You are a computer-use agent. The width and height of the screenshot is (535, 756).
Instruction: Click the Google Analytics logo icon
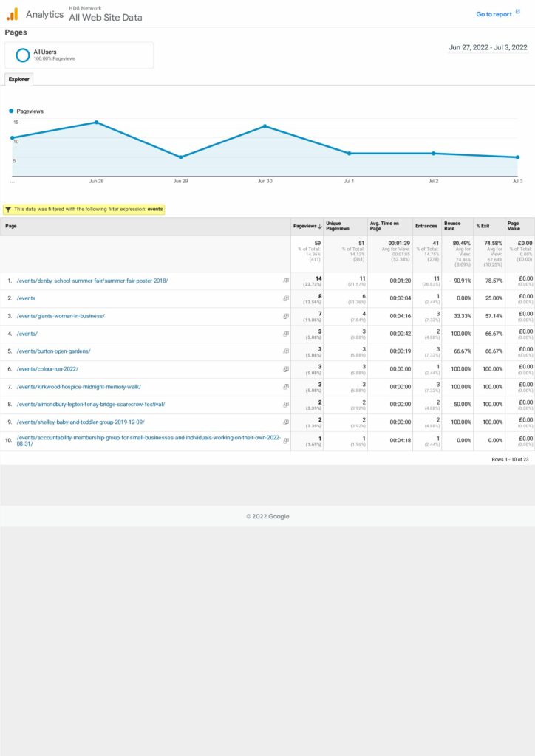tap(12, 13)
